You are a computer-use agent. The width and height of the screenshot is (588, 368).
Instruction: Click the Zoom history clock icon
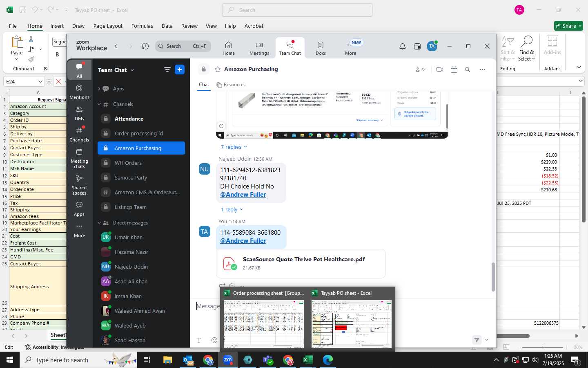145,46
